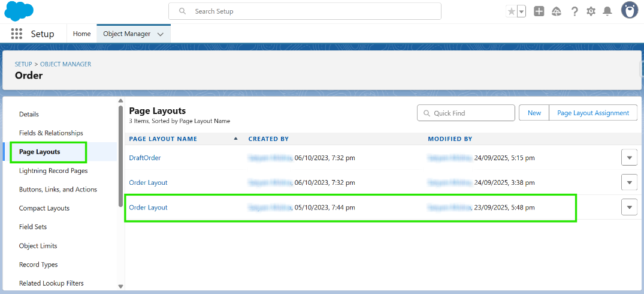Viewport: 644px width, 294px height.
Task: Open Order Layout modified 23/09/2025
Action: click(x=148, y=207)
